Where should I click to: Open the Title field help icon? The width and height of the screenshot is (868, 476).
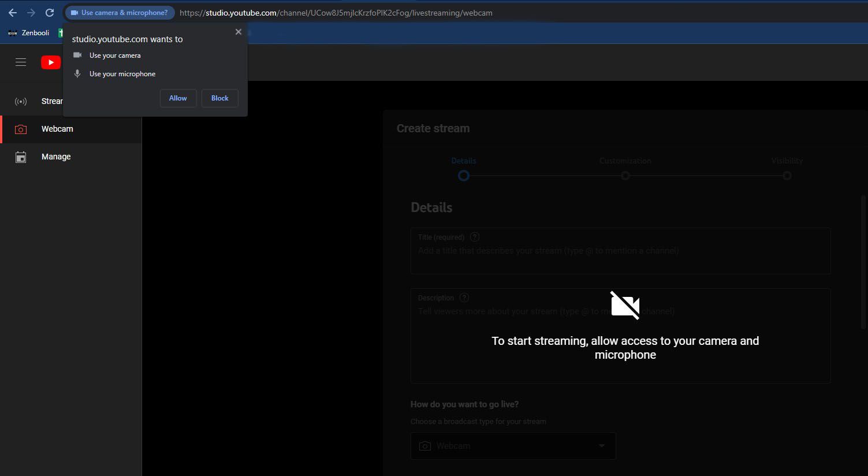coord(474,237)
